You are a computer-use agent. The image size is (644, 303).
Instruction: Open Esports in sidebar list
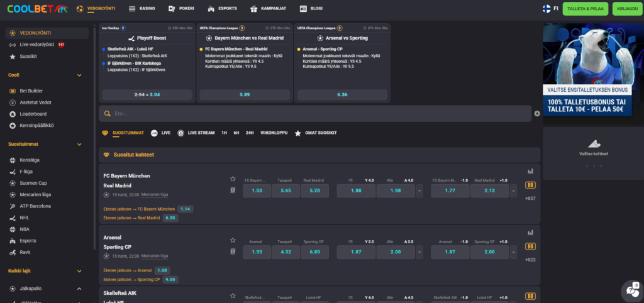click(28, 241)
